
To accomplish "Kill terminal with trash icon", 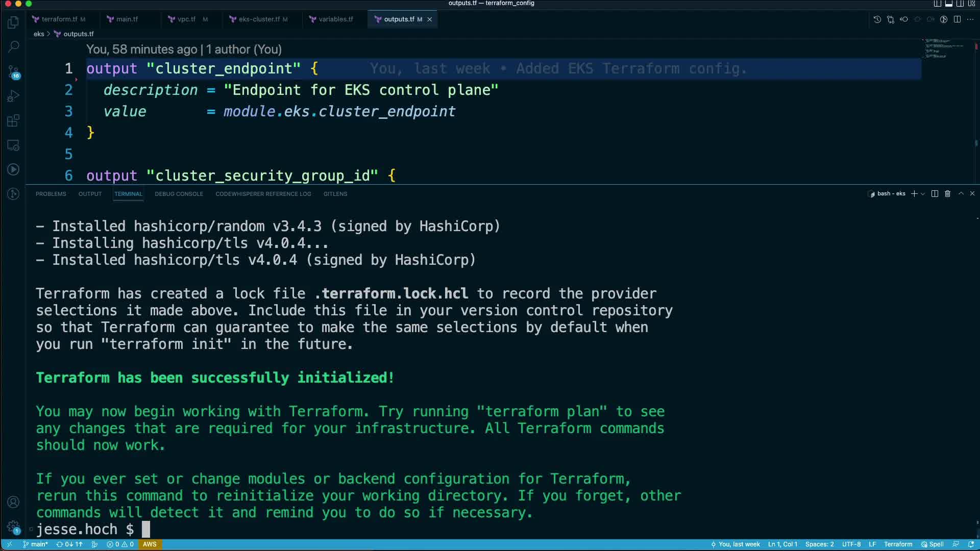I will tap(947, 194).
